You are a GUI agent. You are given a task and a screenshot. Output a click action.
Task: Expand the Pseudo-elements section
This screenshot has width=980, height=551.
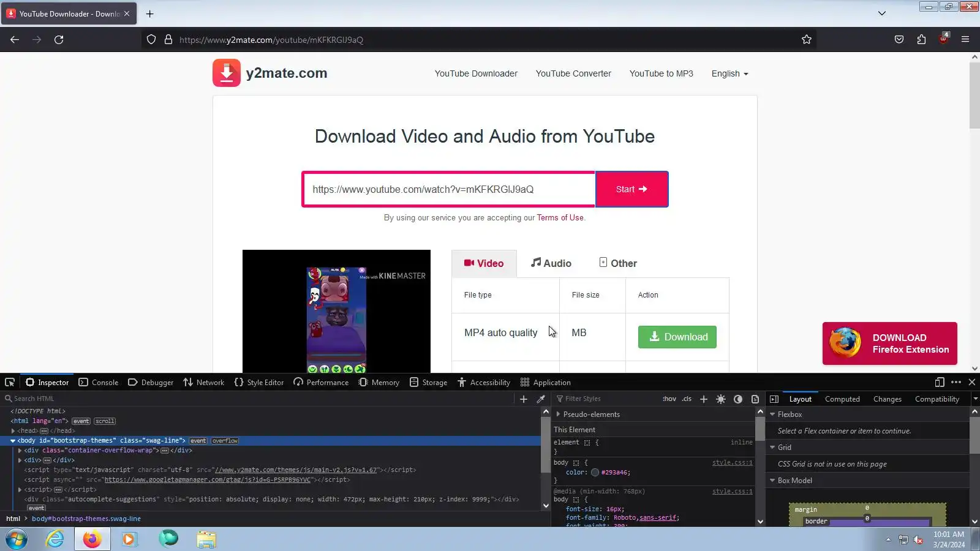click(x=558, y=414)
